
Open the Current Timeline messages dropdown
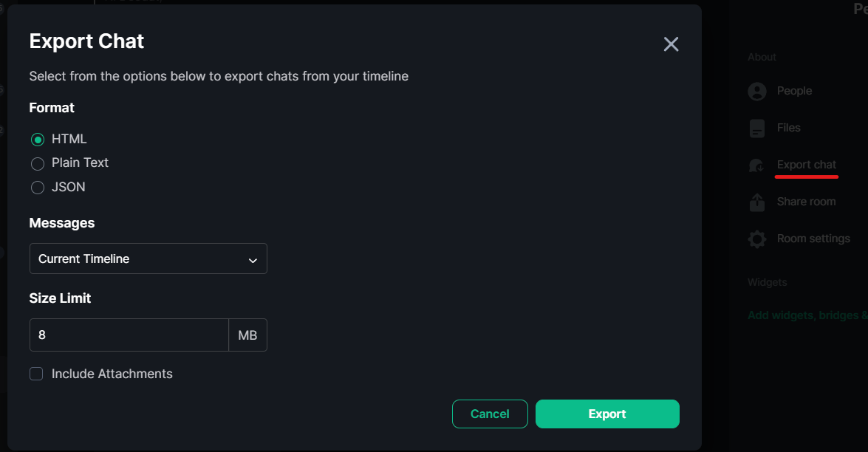click(148, 258)
